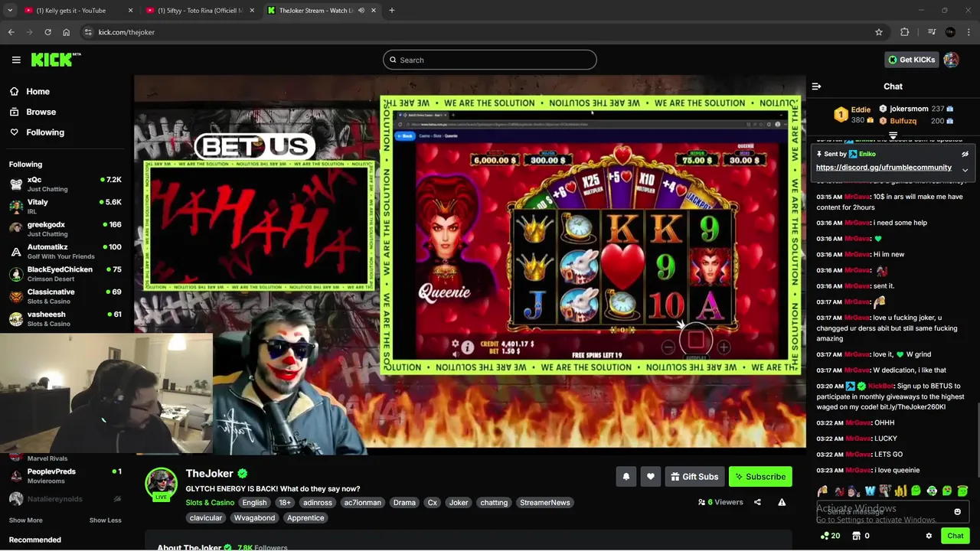Image resolution: width=980 pixels, height=551 pixels.
Task: Select the StreamerNews tag
Action: click(x=544, y=503)
